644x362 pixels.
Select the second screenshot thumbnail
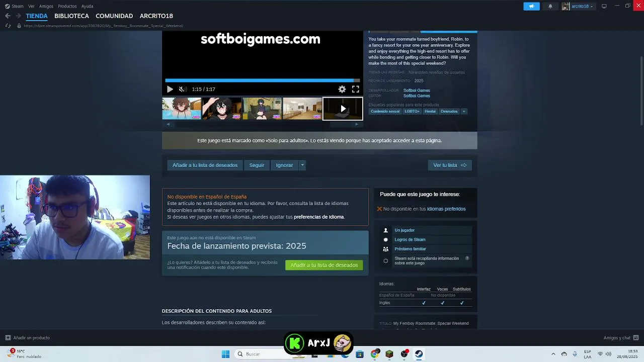point(222,109)
